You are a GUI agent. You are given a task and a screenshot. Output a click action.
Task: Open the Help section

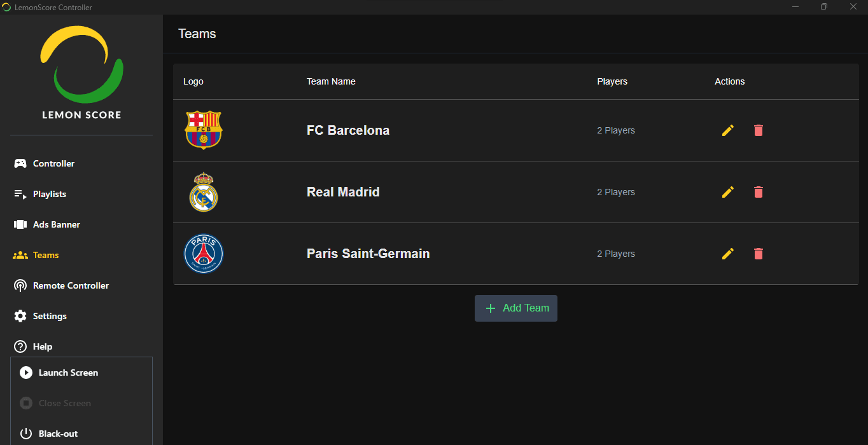point(43,346)
